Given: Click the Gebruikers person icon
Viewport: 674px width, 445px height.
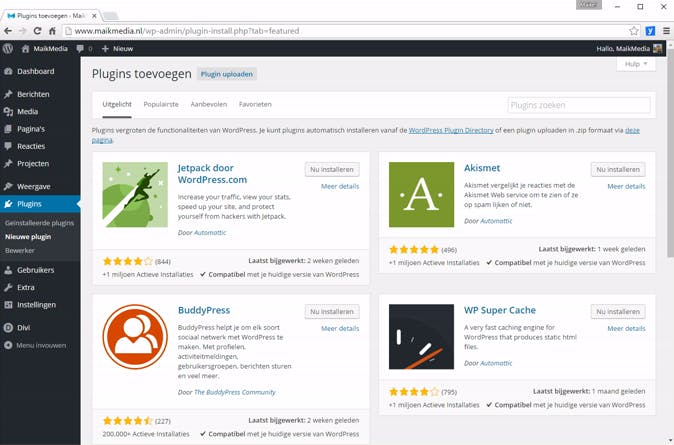Looking at the screenshot, I should click(8, 270).
